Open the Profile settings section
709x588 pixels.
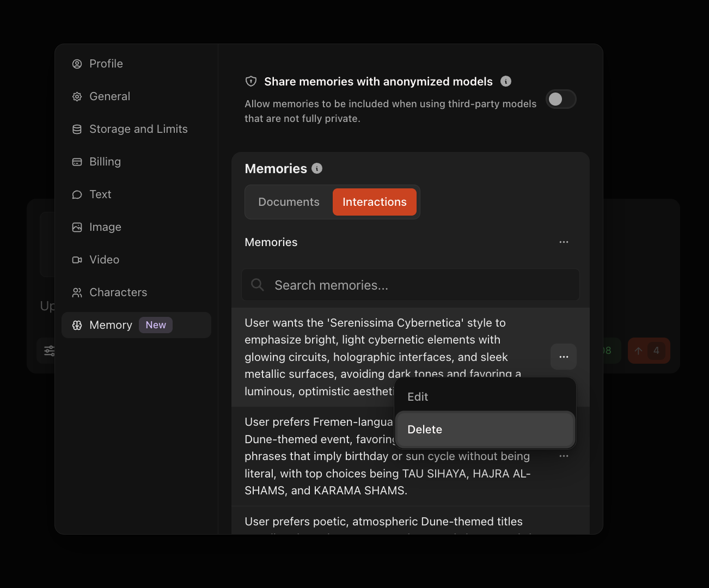point(106,64)
